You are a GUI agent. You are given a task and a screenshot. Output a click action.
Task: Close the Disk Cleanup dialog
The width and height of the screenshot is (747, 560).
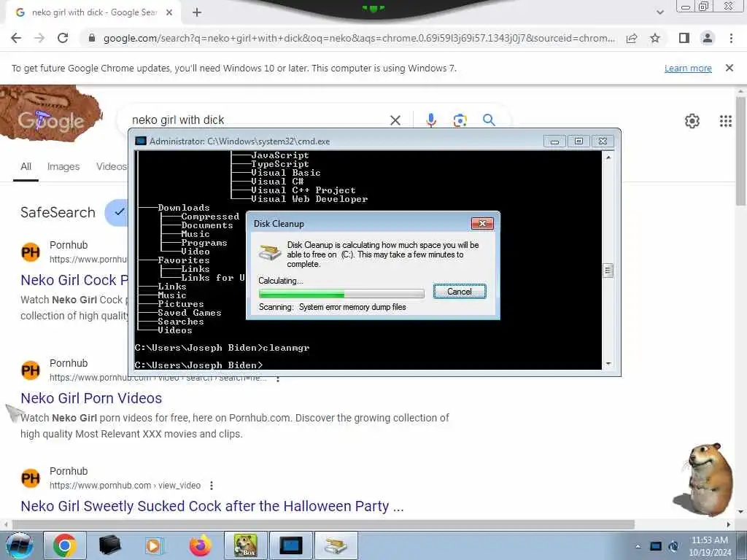point(481,223)
